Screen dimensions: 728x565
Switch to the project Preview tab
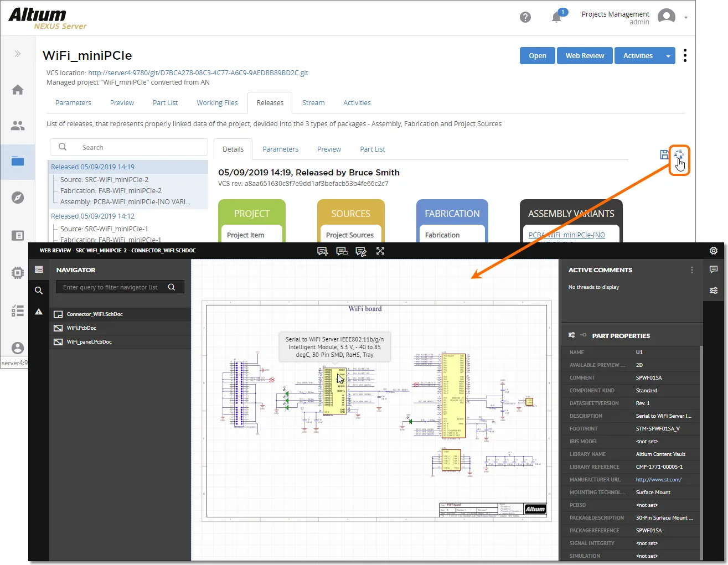(122, 103)
